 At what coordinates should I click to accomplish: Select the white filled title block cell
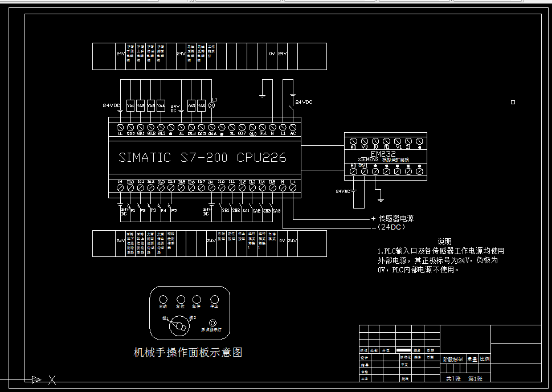pyautogui.click(x=403, y=350)
